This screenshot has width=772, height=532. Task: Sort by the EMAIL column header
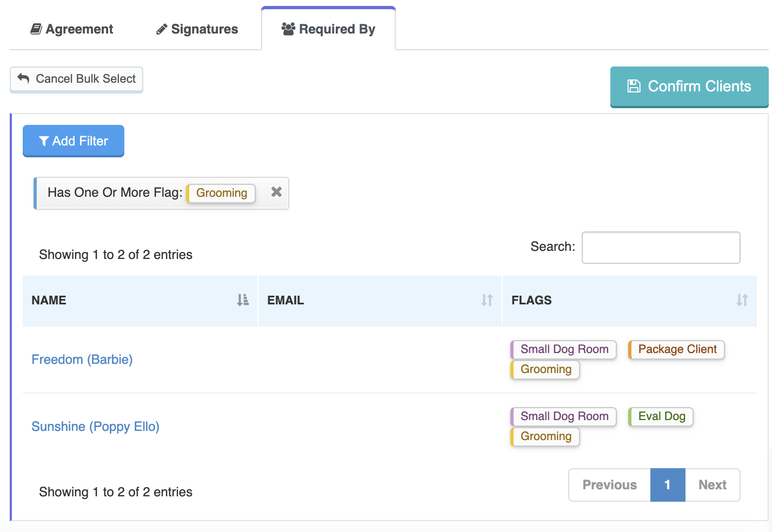380,301
